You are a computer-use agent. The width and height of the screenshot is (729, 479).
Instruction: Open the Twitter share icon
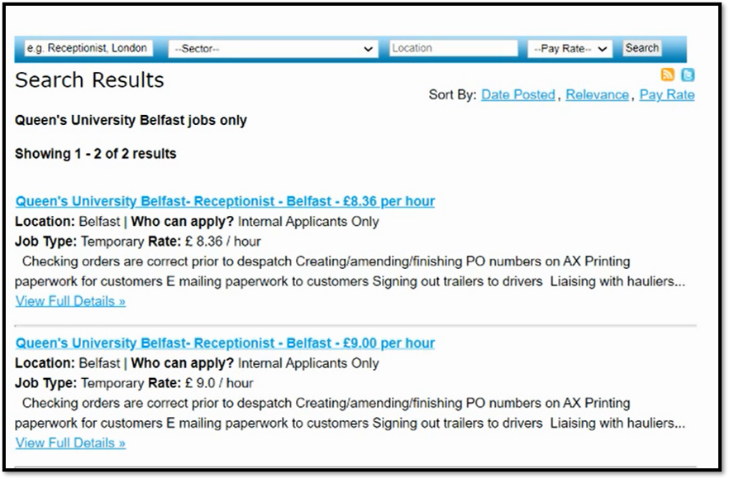688,74
